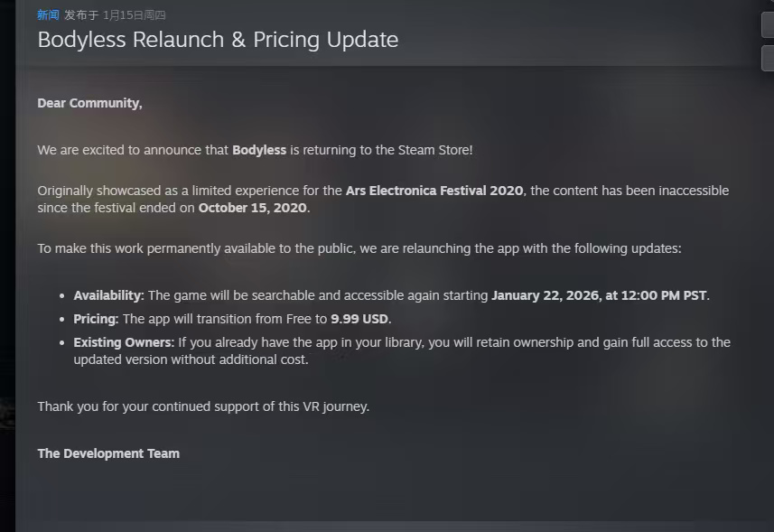Click the October 15, 2020 date

point(254,208)
